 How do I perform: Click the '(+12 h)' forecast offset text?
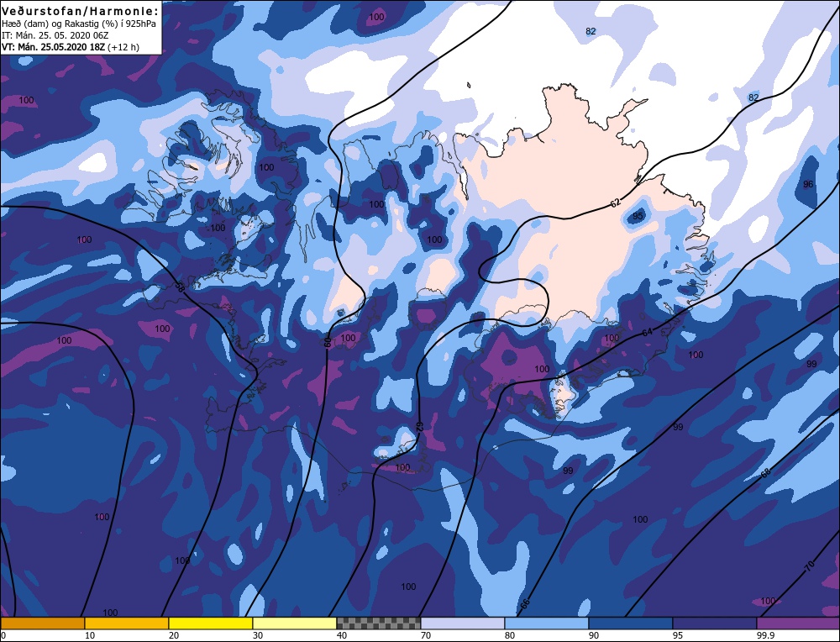coord(123,47)
